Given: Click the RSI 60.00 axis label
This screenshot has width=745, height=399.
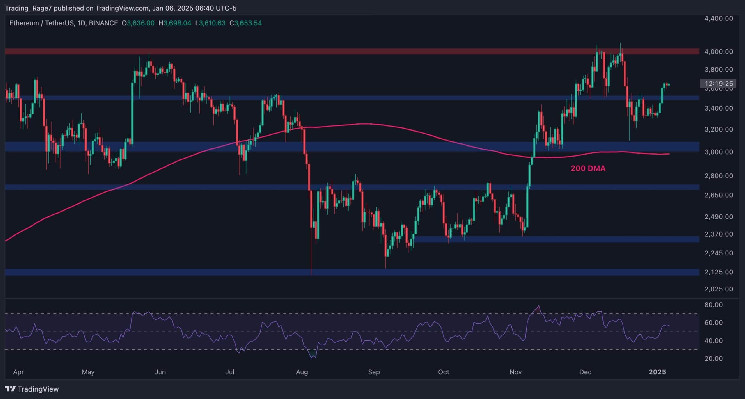Looking at the screenshot, I should click(x=715, y=323).
